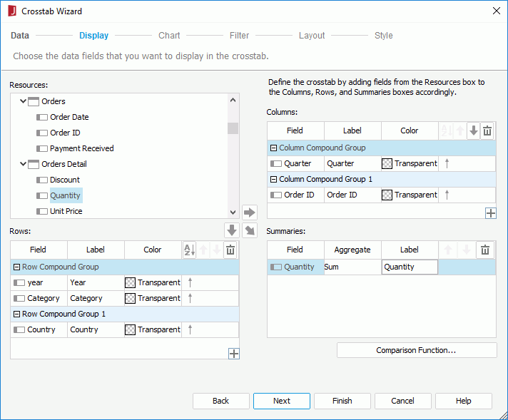Toggle sort direction arrow for Order ID column
Screen dimensions: 508x420
point(447,195)
